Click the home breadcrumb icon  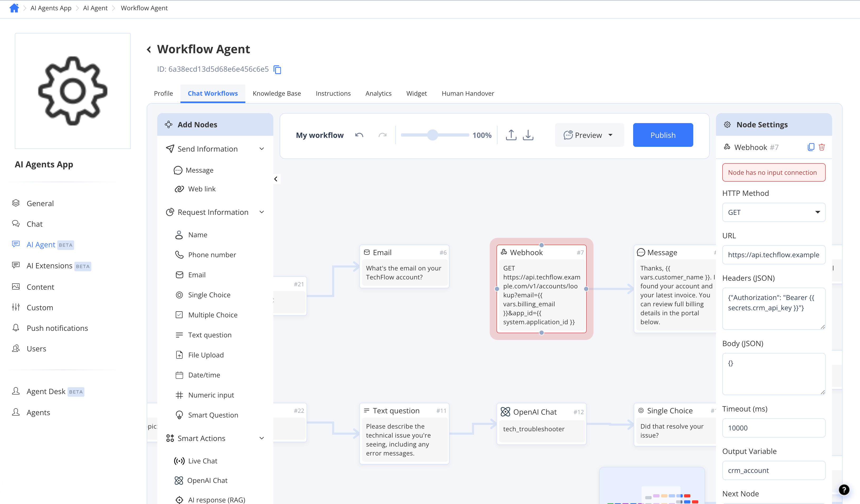click(x=14, y=8)
